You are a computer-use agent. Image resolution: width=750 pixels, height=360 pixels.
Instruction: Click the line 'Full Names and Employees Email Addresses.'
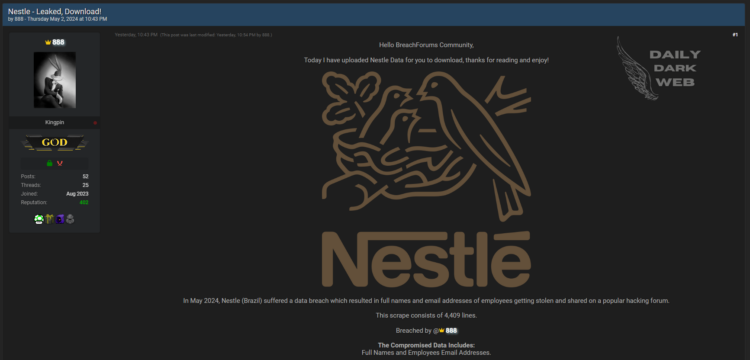point(426,353)
